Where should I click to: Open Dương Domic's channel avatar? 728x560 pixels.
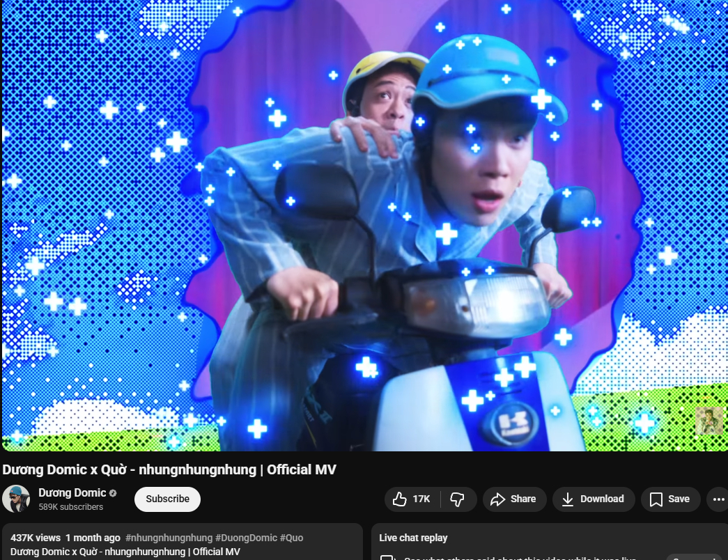click(x=16, y=499)
